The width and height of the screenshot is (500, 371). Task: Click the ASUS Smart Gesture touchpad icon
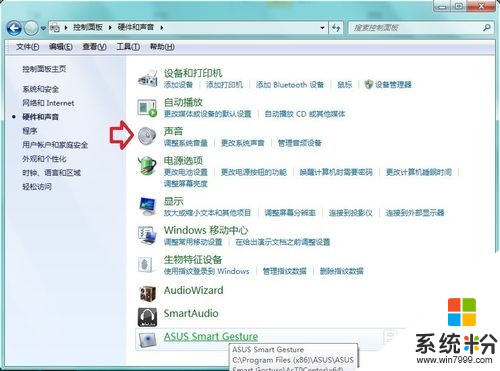point(147,340)
